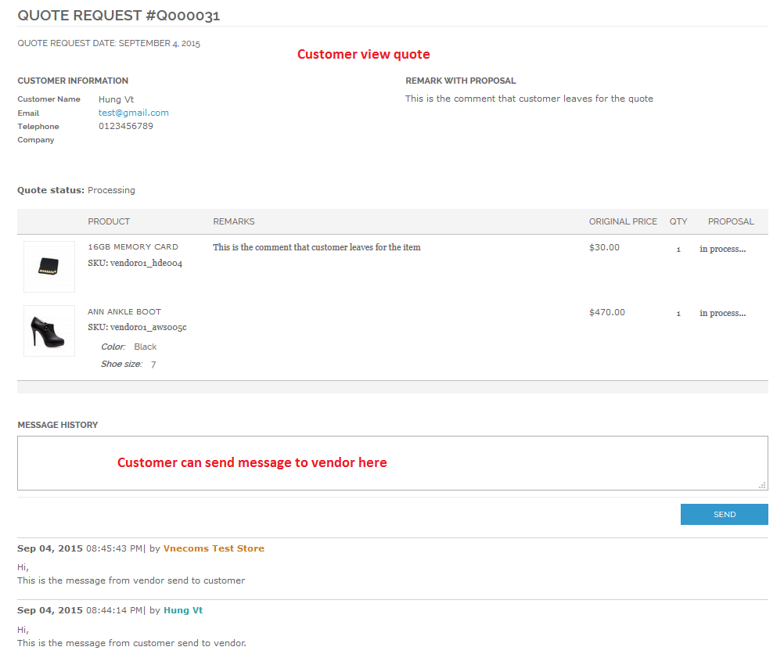Open the test@gmail.com email link
Image resolution: width=784 pixels, height=672 pixels.
click(133, 112)
